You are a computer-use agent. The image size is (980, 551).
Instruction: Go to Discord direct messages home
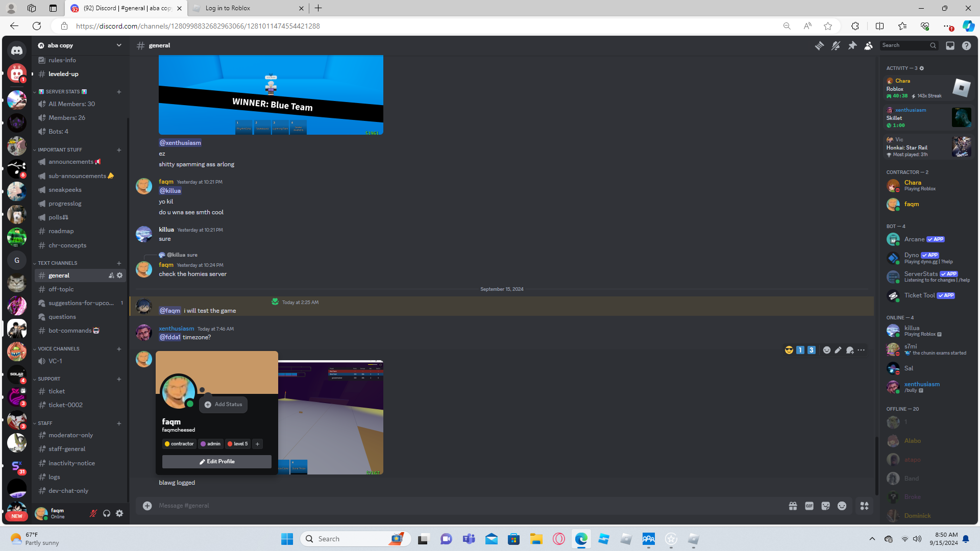coord(17,50)
